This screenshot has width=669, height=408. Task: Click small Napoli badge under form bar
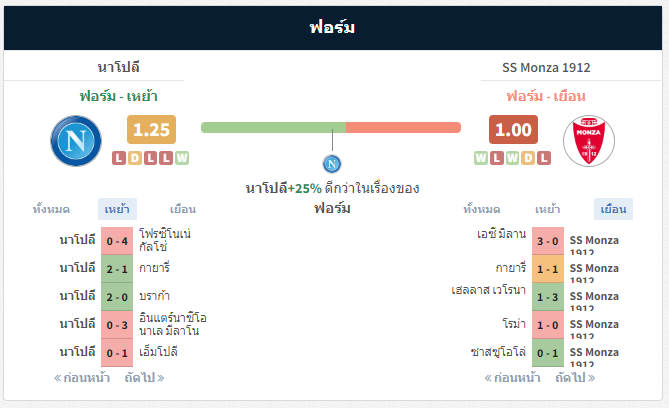pyautogui.click(x=332, y=163)
